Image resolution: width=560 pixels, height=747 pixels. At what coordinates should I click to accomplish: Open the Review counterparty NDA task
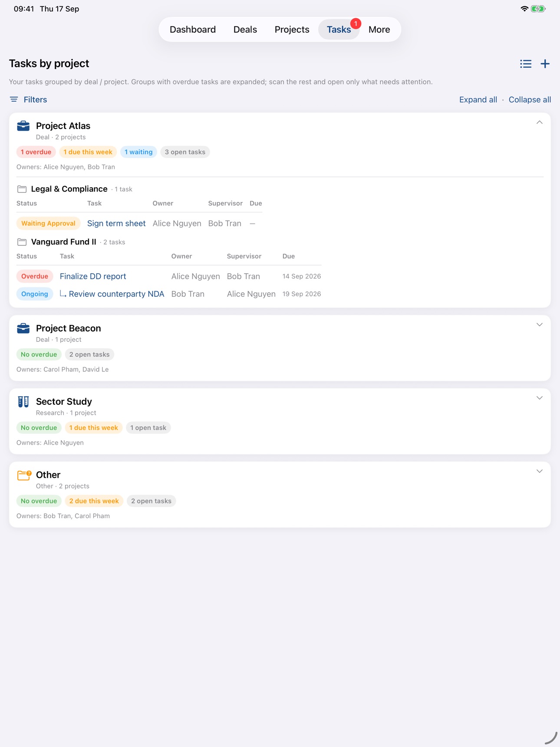pyautogui.click(x=117, y=294)
